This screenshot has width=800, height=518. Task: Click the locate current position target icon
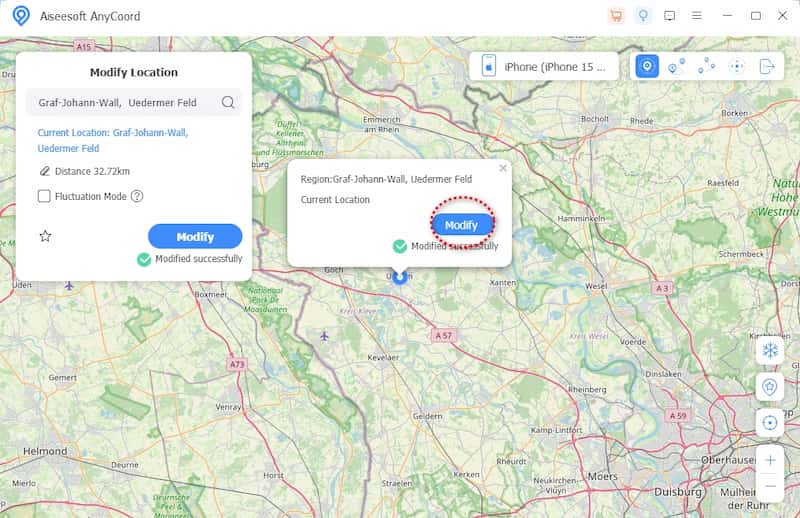pos(769,423)
